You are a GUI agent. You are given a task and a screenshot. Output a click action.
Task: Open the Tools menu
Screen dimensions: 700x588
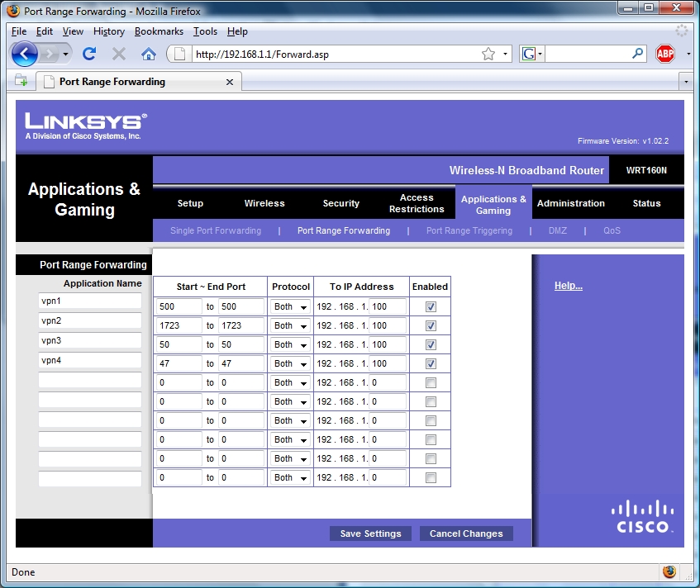point(205,31)
